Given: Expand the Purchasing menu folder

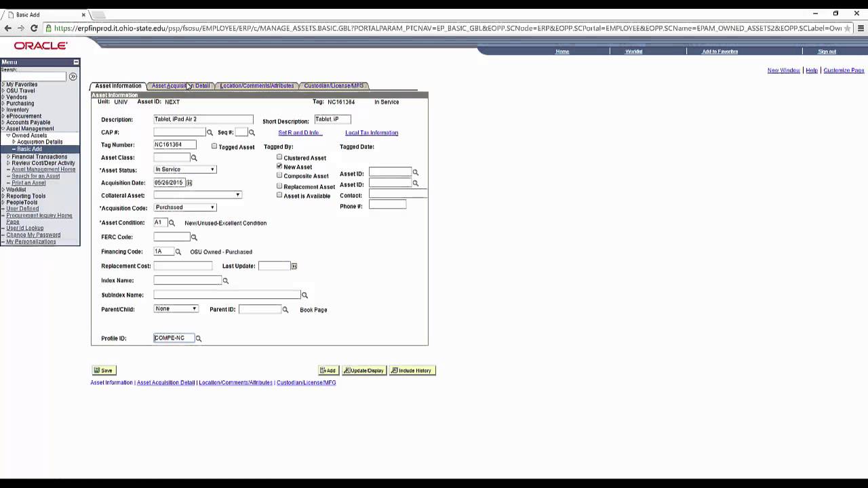Looking at the screenshot, I should click(x=3, y=104).
